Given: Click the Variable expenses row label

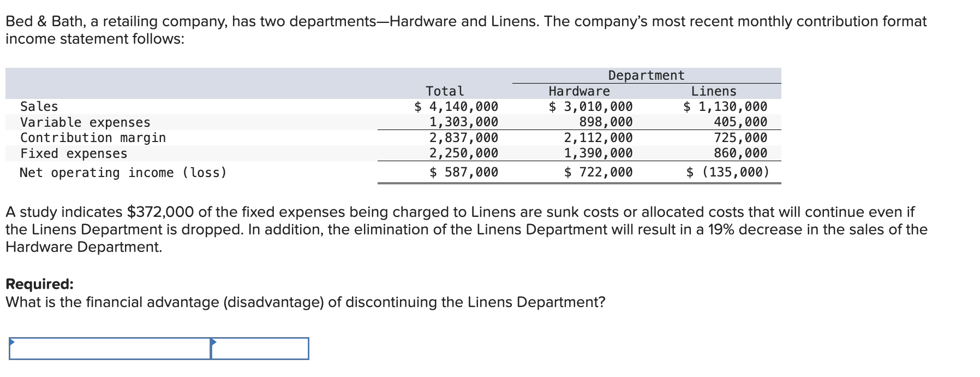Looking at the screenshot, I should coord(85,122).
